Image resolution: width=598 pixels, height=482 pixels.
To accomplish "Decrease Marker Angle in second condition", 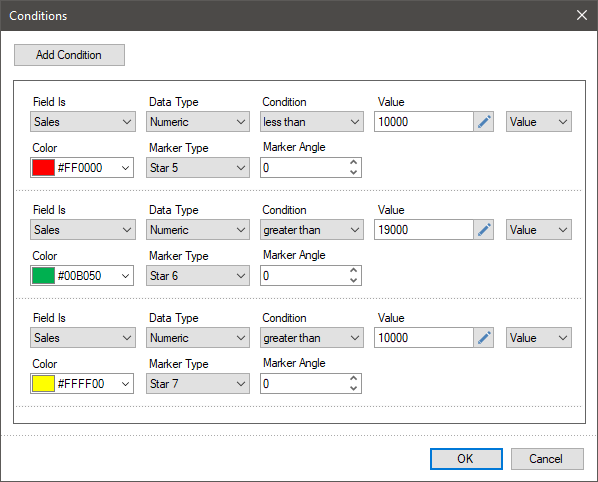I will tap(354, 280).
